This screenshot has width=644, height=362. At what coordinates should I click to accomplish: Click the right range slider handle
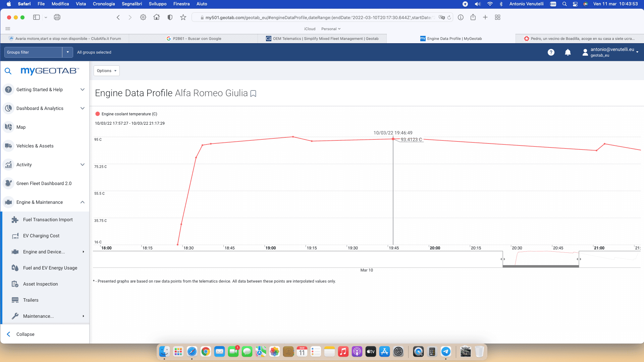[579, 259]
